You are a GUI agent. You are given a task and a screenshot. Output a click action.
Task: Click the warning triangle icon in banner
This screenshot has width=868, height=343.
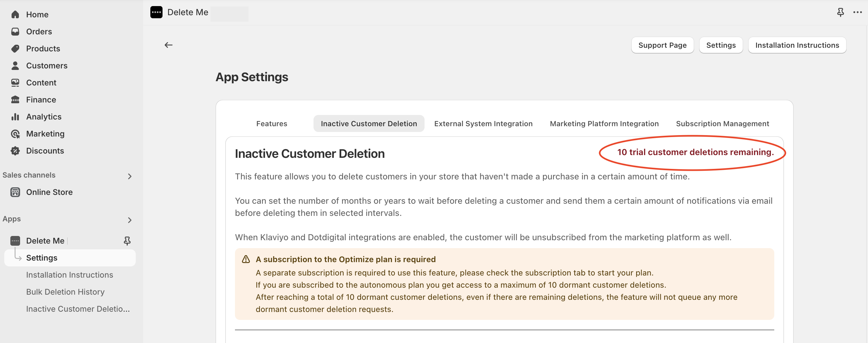coord(246,259)
